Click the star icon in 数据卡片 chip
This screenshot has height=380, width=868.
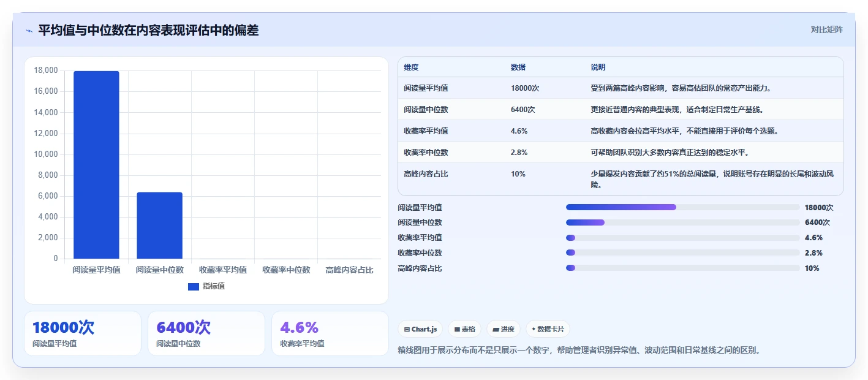point(534,329)
